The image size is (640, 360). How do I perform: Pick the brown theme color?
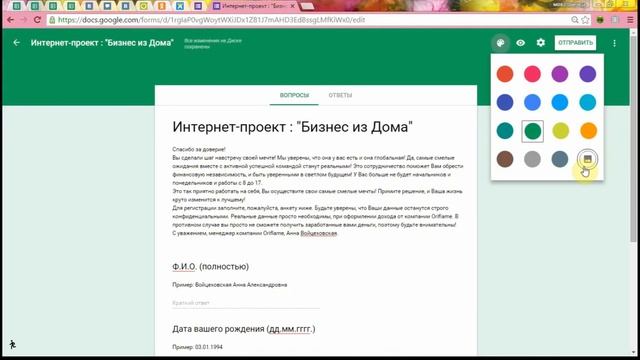click(x=505, y=159)
